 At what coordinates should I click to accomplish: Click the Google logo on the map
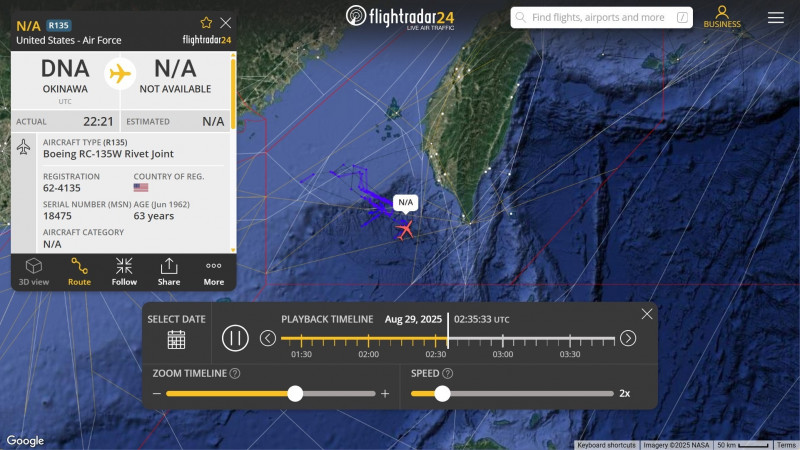(x=25, y=440)
